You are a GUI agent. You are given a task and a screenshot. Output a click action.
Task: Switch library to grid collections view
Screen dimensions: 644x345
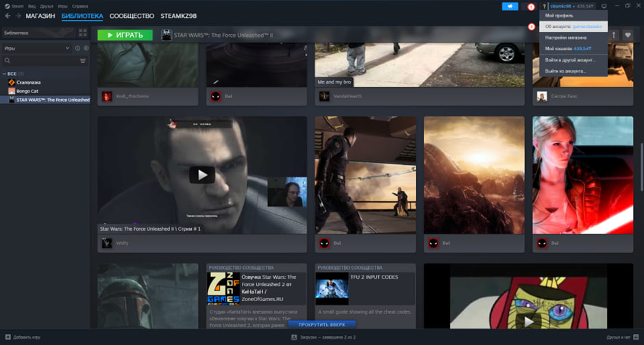(x=83, y=33)
